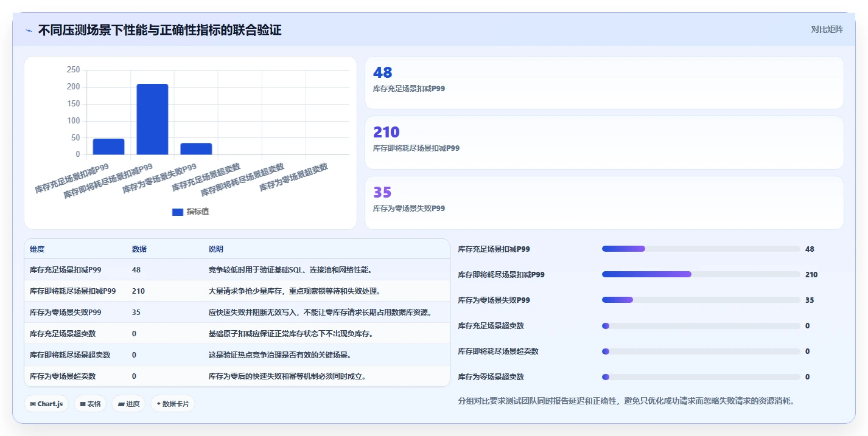
Task: Click the 维度 column header
Action: point(37,249)
